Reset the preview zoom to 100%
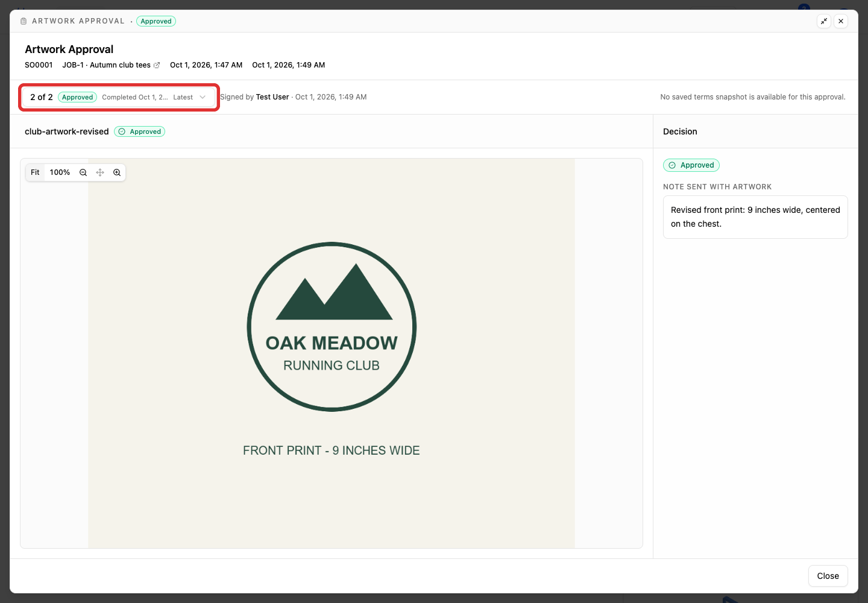Image resolution: width=868 pixels, height=603 pixels. point(60,172)
